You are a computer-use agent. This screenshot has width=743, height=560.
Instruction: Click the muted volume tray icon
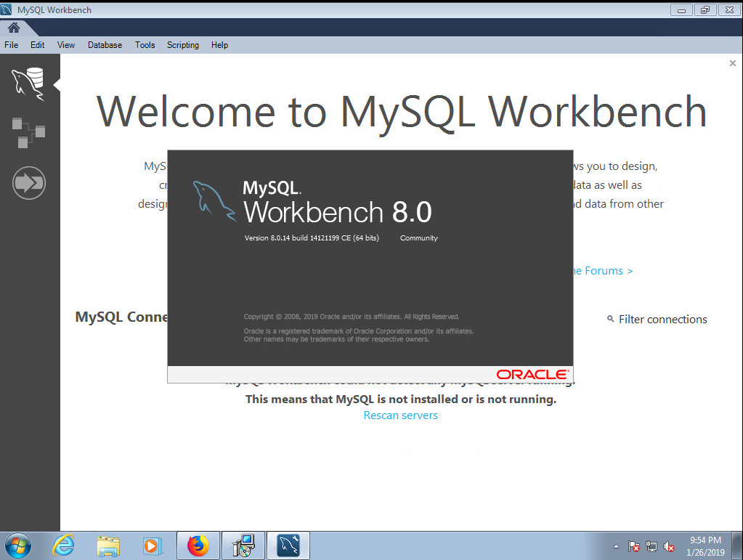tap(668, 546)
